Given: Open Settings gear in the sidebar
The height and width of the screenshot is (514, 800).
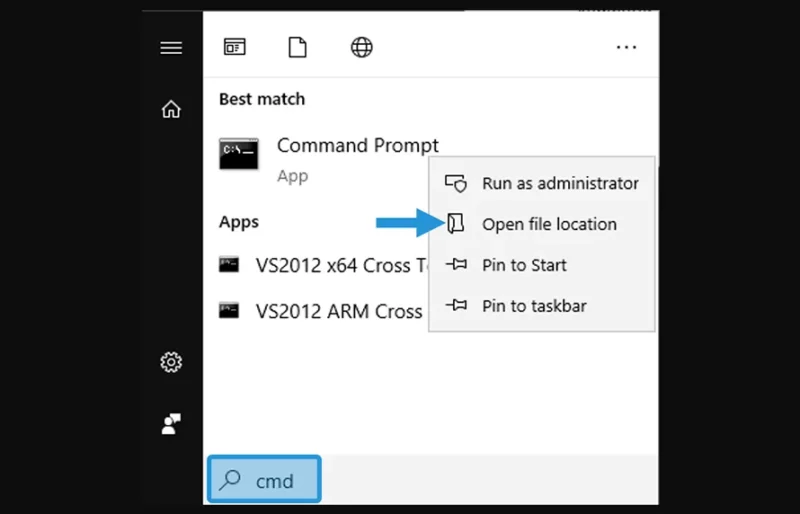Looking at the screenshot, I should click(171, 362).
